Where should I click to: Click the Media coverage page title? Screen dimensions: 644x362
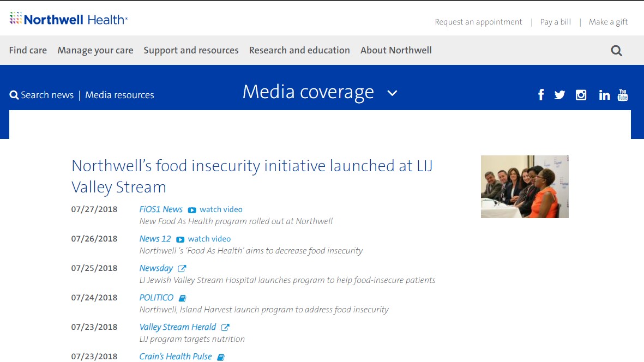[308, 92]
